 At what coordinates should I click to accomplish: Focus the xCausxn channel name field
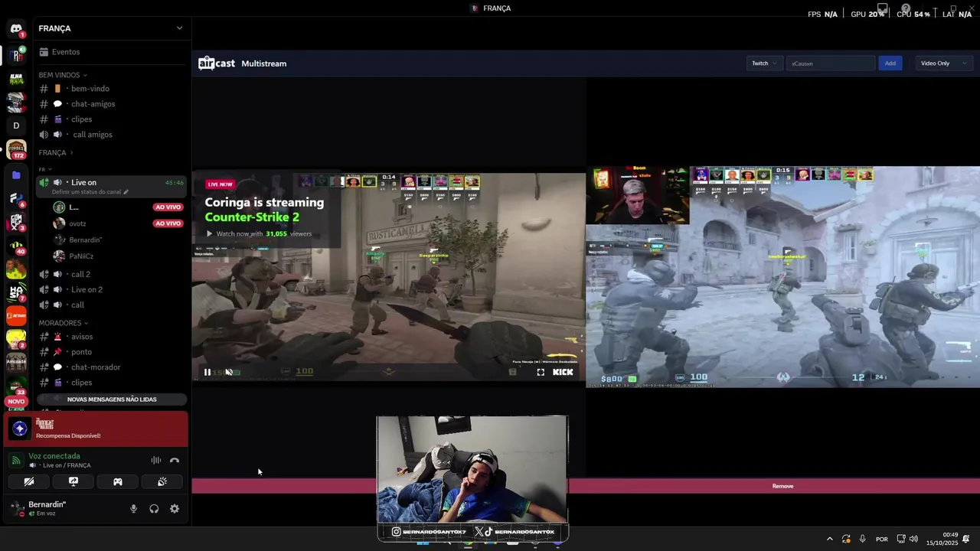[831, 64]
